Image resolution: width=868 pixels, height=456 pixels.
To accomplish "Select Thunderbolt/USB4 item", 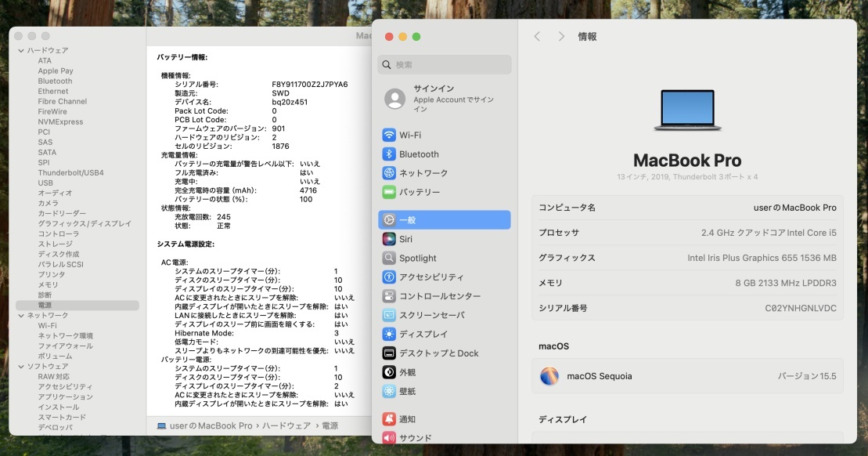I will point(71,173).
